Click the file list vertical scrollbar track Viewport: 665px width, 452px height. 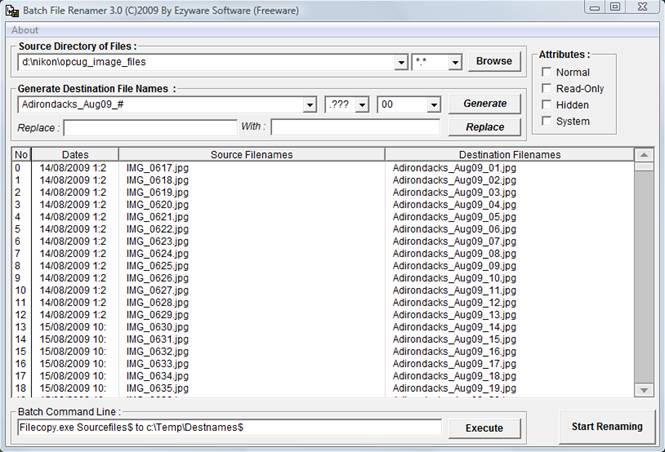pyautogui.click(x=644, y=276)
